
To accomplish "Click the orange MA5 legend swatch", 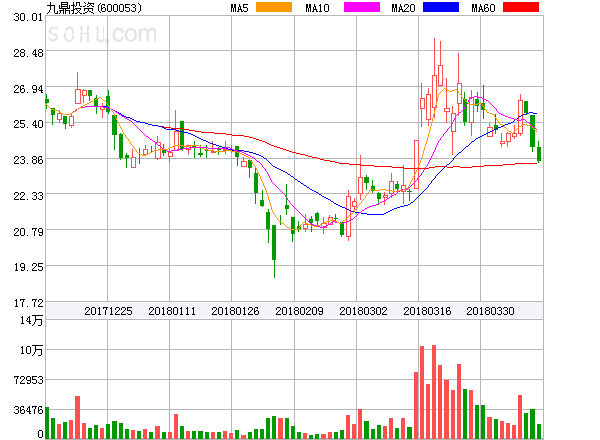I will point(274,7).
